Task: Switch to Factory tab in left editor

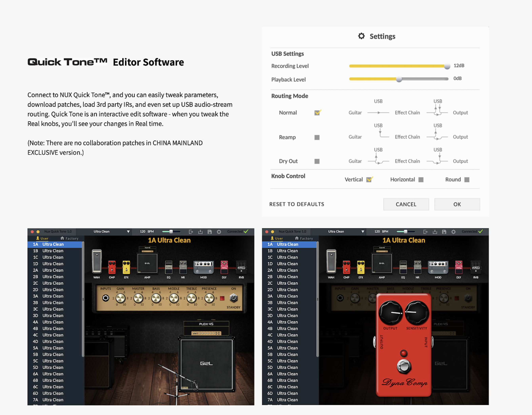Action: click(x=70, y=238)
